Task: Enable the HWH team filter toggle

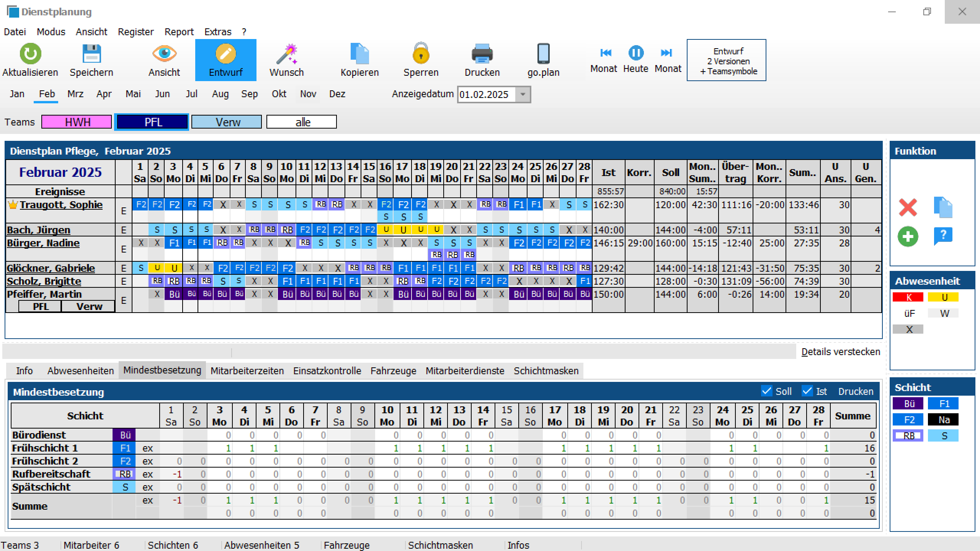Action: pos(76,122)
